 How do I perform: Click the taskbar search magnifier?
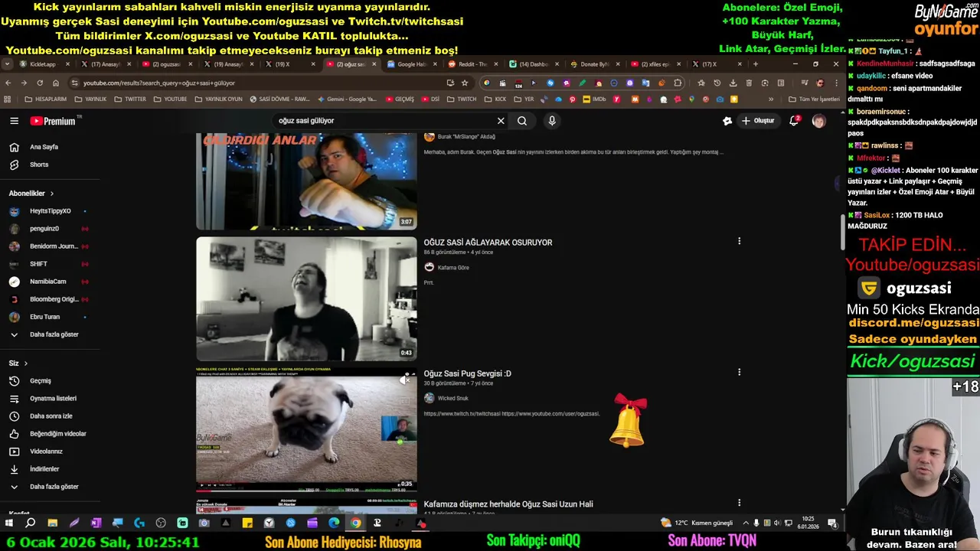tap(31, 523)
